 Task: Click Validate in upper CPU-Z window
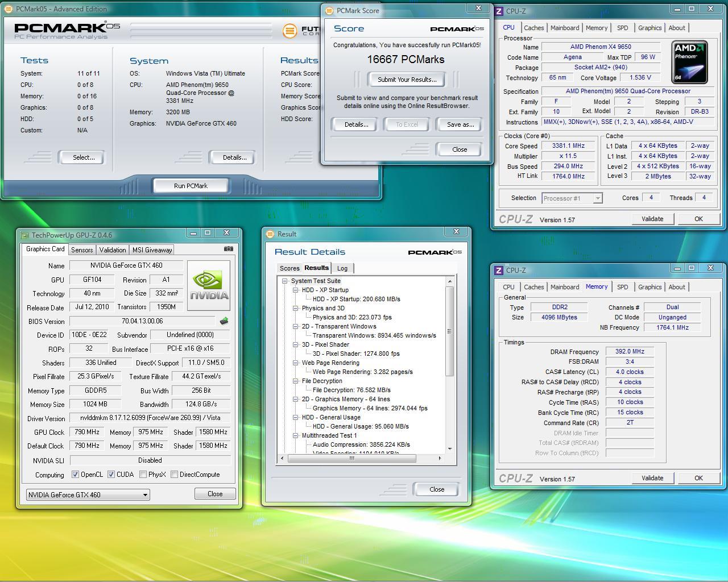coord(652,219)
